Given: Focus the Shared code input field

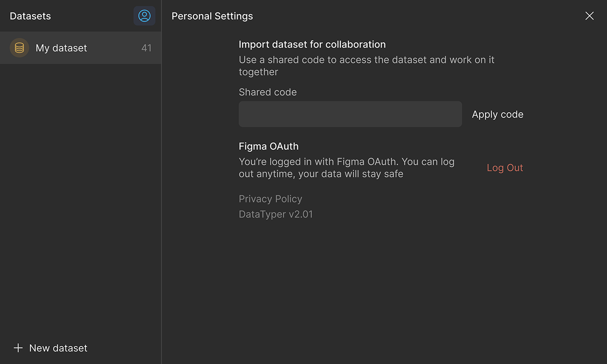Looking at the screenshot, I should coord(350,114).
